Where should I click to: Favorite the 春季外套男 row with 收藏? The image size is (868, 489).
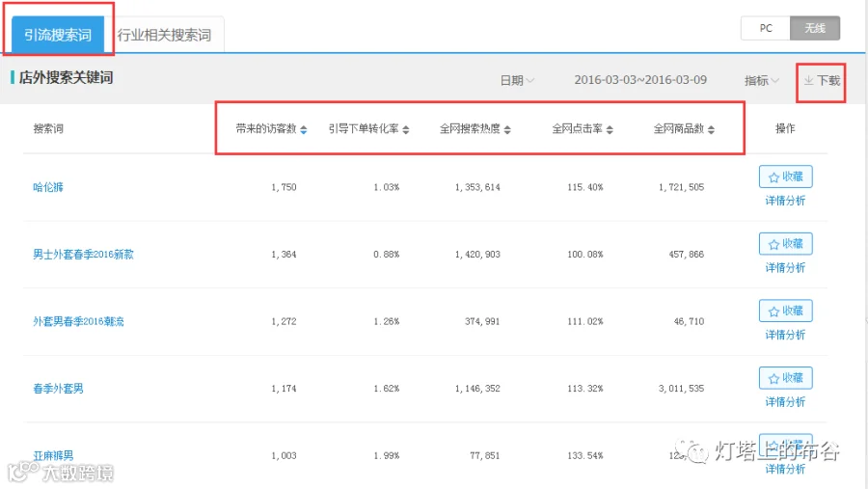pos(785,378)
